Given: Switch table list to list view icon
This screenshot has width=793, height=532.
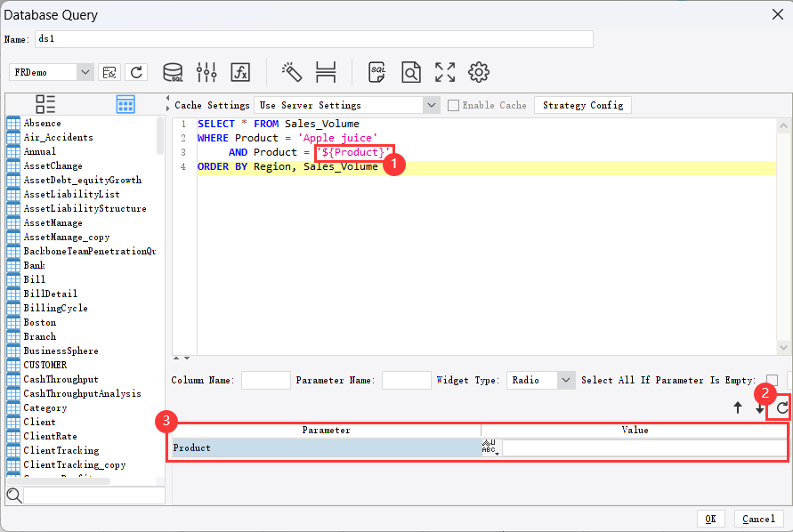Looking at the screenshot, I should pyautogui.click(x=45, y=104).
